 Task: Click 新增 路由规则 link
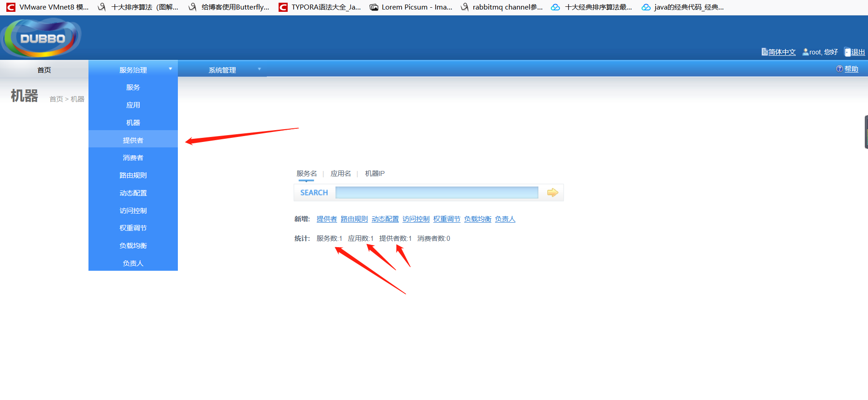[x=354, y=219]
